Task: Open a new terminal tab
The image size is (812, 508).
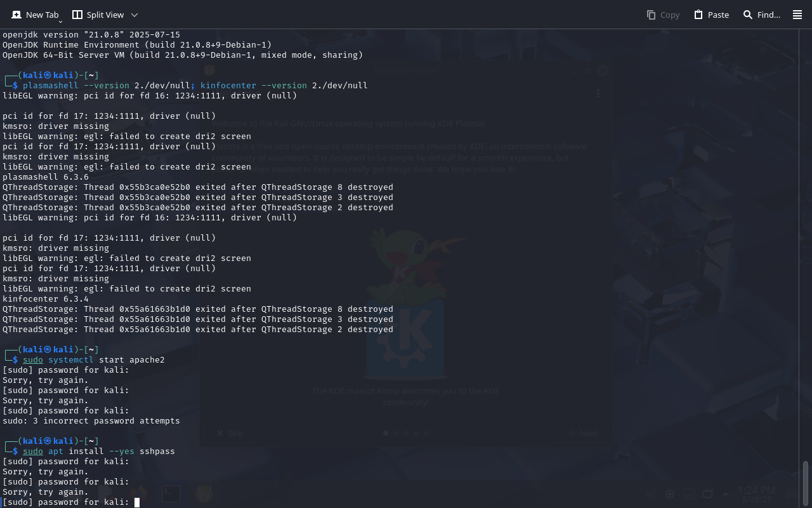Action: [35, 15]
